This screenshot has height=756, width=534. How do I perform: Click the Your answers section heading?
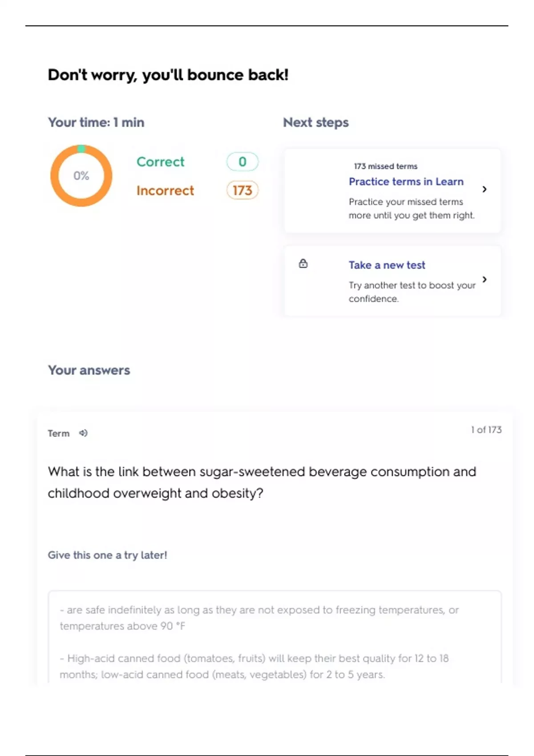click(89, 370)
